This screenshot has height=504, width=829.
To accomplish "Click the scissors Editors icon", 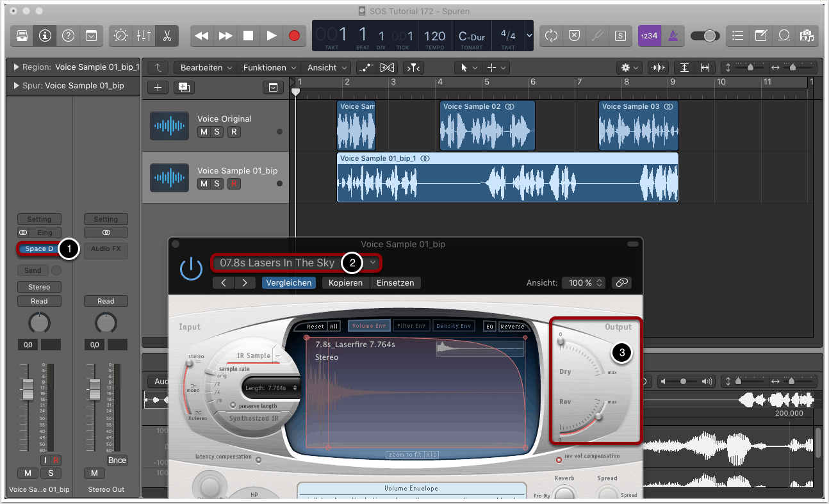I will coord(167,36).
